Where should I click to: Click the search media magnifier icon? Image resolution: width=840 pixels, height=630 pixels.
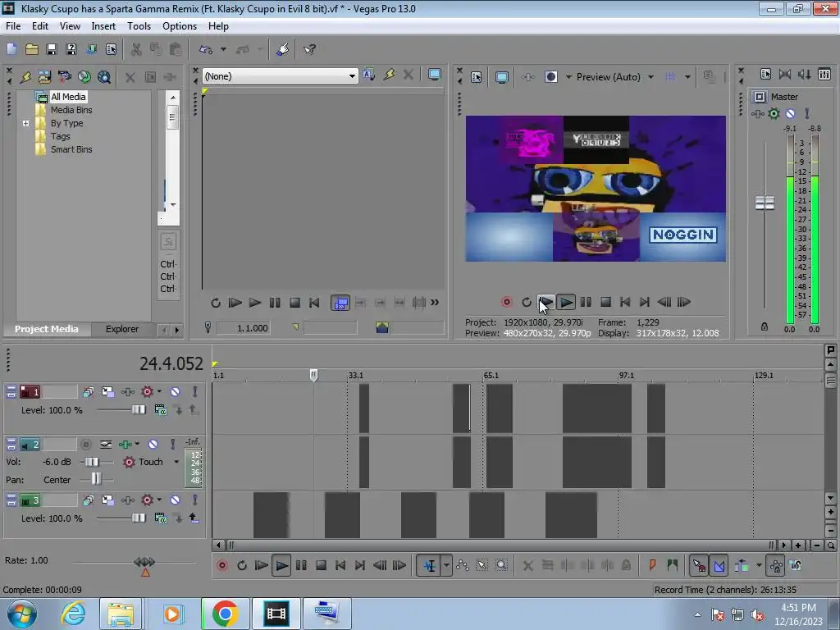(x=104, y=76)
